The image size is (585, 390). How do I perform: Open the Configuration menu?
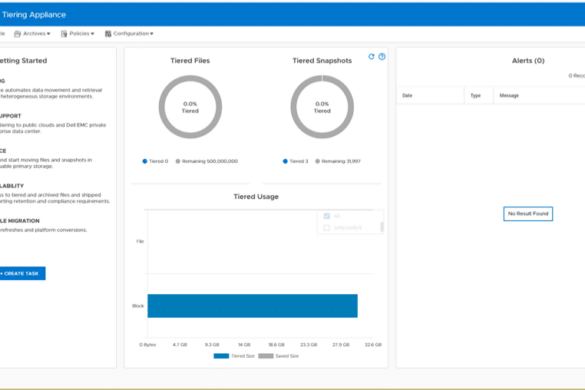pyautogui.click(x=129, y=34)
